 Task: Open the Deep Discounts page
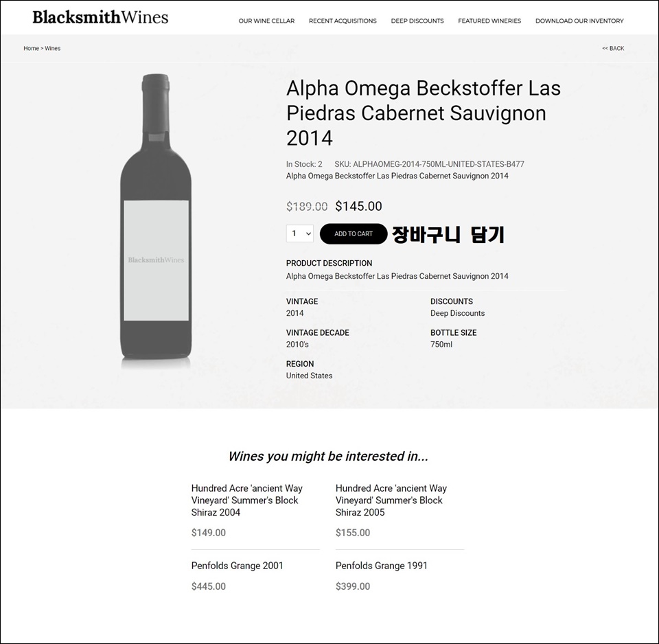point(417,21)
